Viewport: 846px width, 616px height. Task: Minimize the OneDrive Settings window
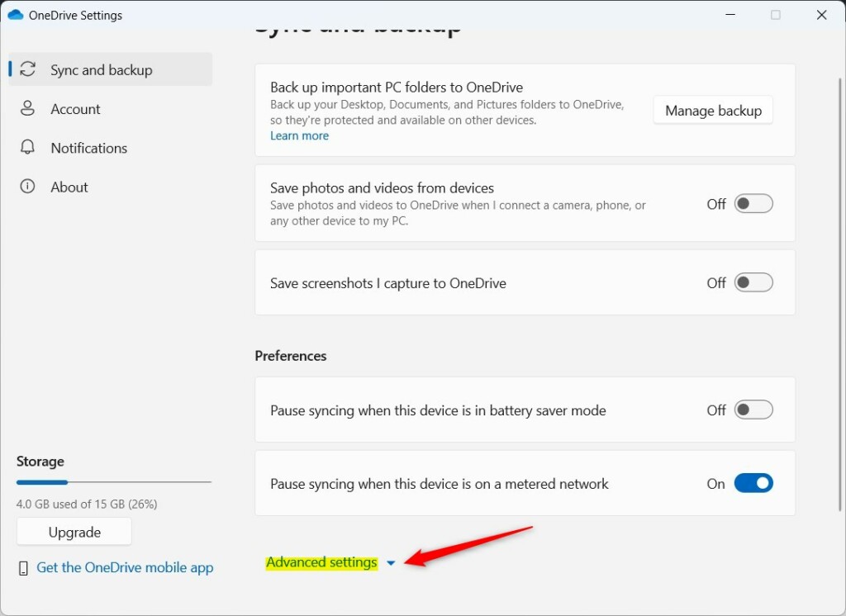(x=730, y=15)
